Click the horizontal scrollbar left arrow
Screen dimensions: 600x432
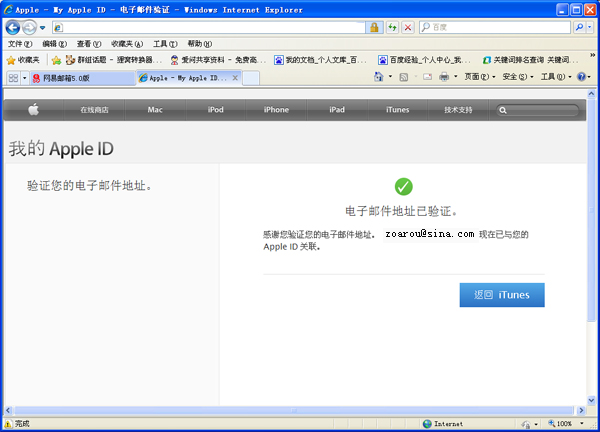point(8,410)
